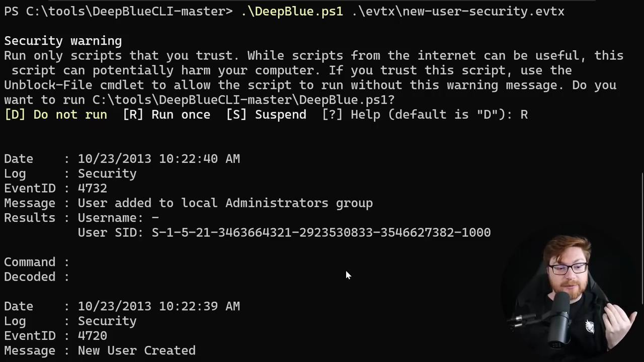Click the "[S] Suspend" option text
The image size is (644, 362).
[x=266, y=115]
